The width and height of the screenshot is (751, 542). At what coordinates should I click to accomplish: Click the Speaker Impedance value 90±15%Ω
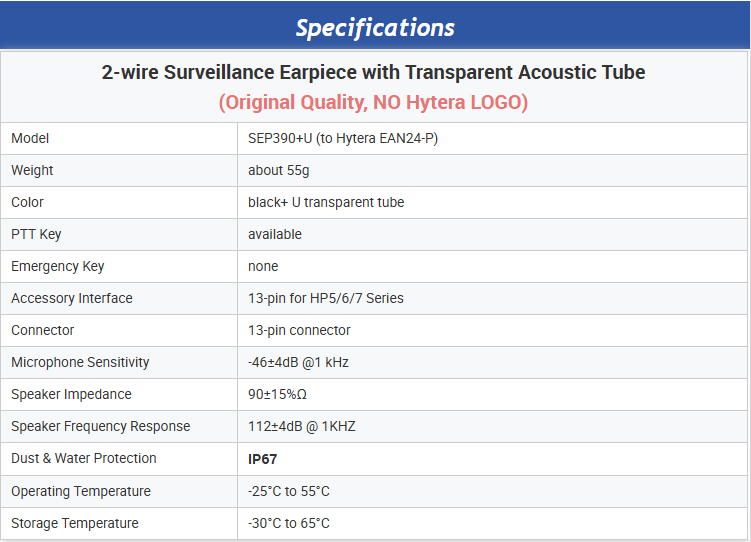click(x=277, y=394)
